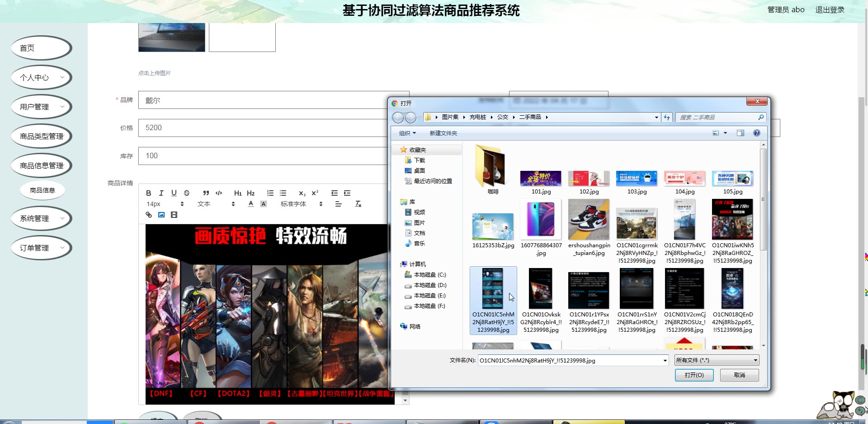Click 新建文件夹 in file dialog

click(x=443, y=133)
